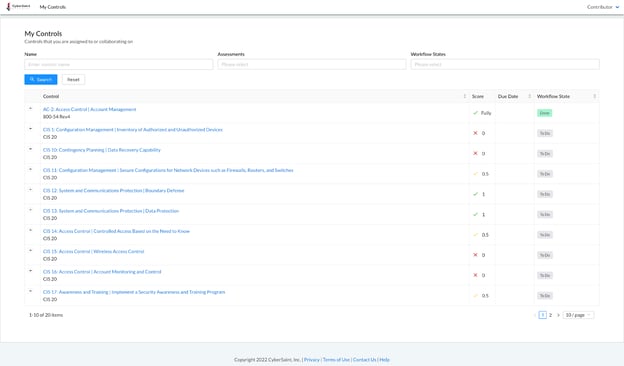Viewport: 624px width, 366px height.
Task: Go to the previous page arrow
Action: (x=534, y=315)
